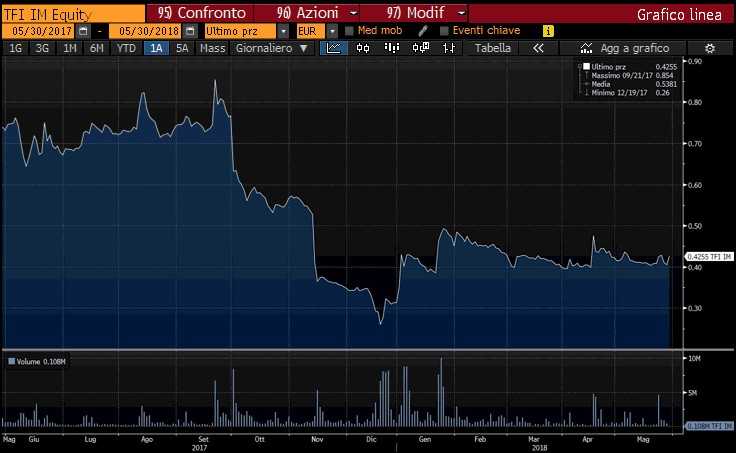Select the 1A time range tab
This screenshot has width=736, height=453.
point(156,48)
